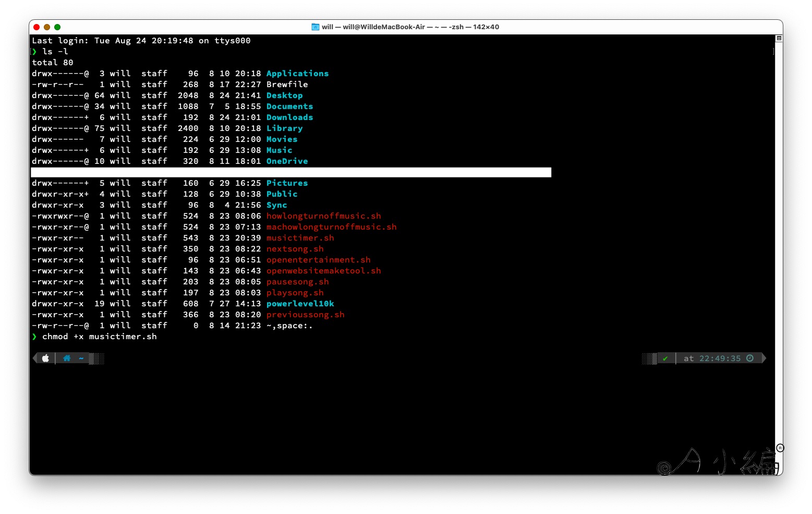The width and height of the screenshot is (812, 514).
Task: Click the red close window button
Action: (x=37, y=27)
